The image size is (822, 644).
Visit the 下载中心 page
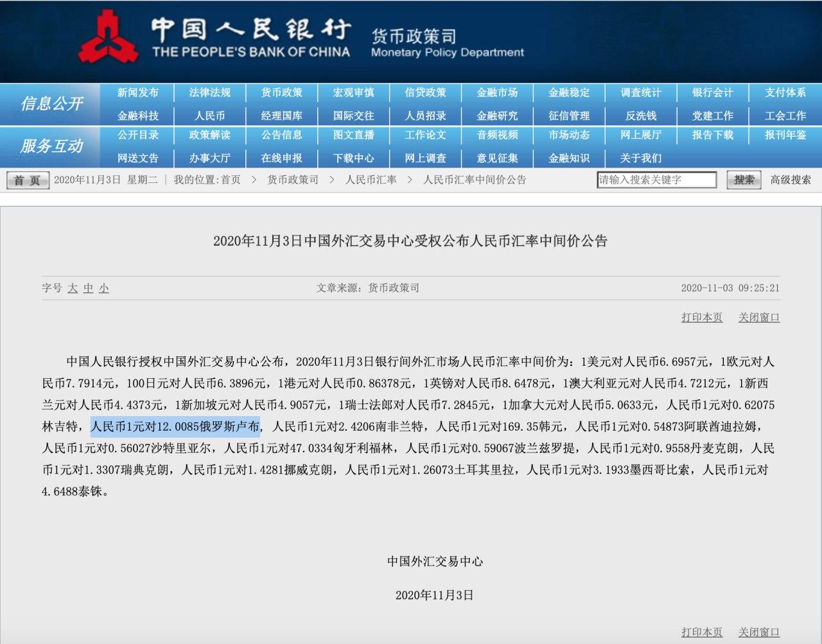354,158
